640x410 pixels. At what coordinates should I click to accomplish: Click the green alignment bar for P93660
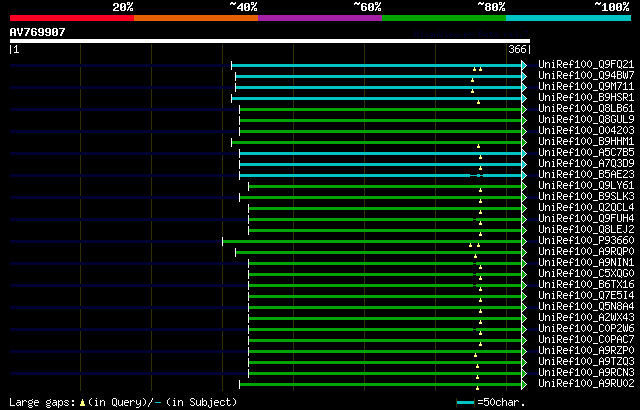(372, 242)
